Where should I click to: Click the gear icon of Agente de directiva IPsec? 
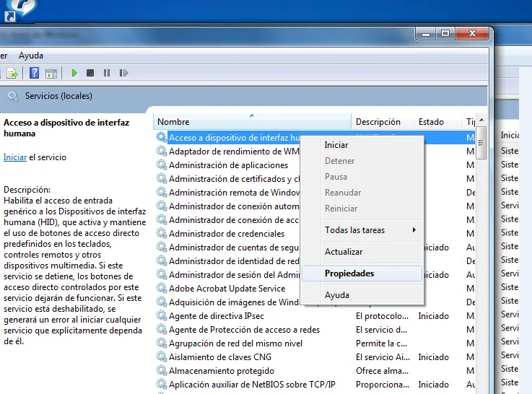(162, 315)
